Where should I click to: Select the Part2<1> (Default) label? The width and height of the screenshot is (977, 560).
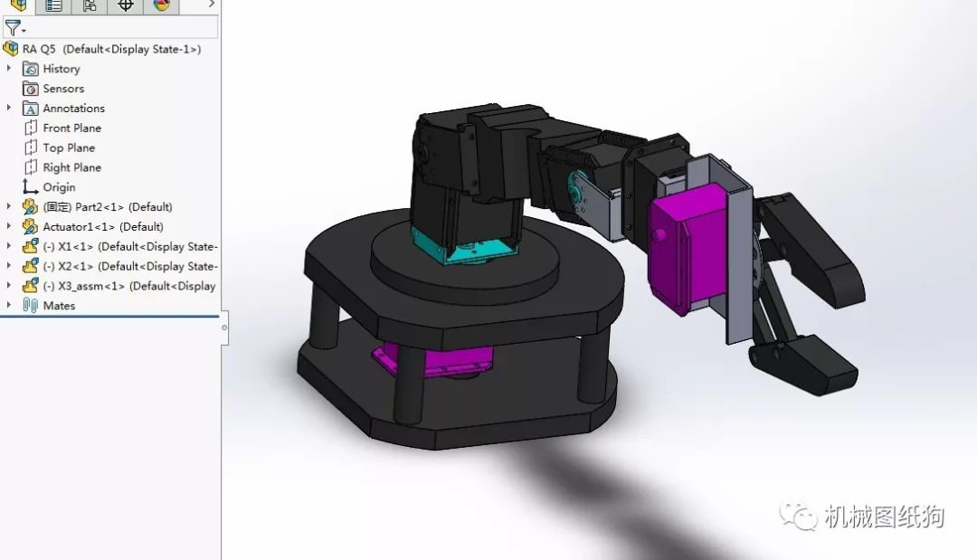pyautogui.click(x=108, y=207)
